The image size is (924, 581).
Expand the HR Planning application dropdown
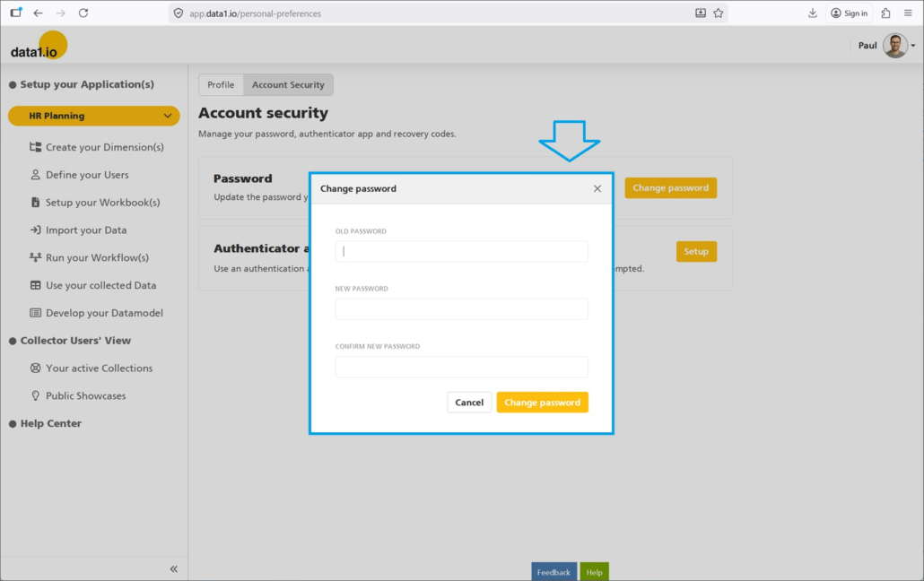tap(167, 116)
